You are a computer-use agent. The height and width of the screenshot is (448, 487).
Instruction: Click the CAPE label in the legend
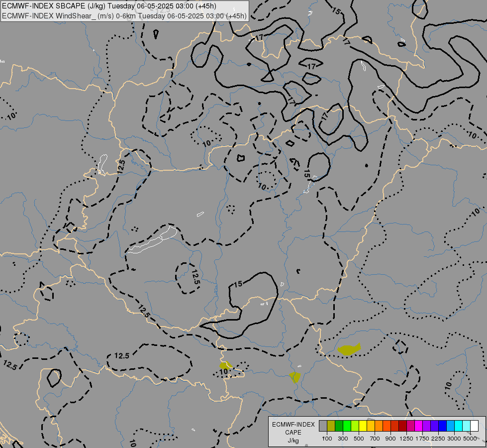click(x=293, y=433)
